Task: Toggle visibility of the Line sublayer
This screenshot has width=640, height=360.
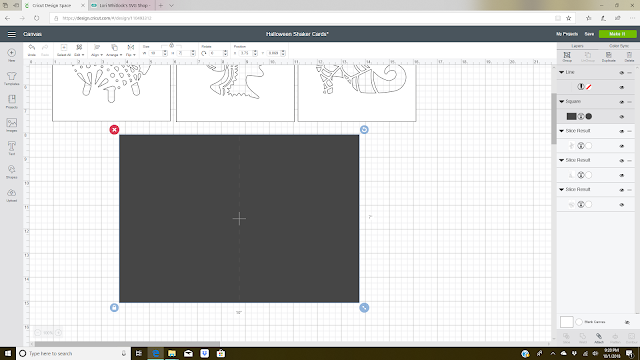Action: 622,87
